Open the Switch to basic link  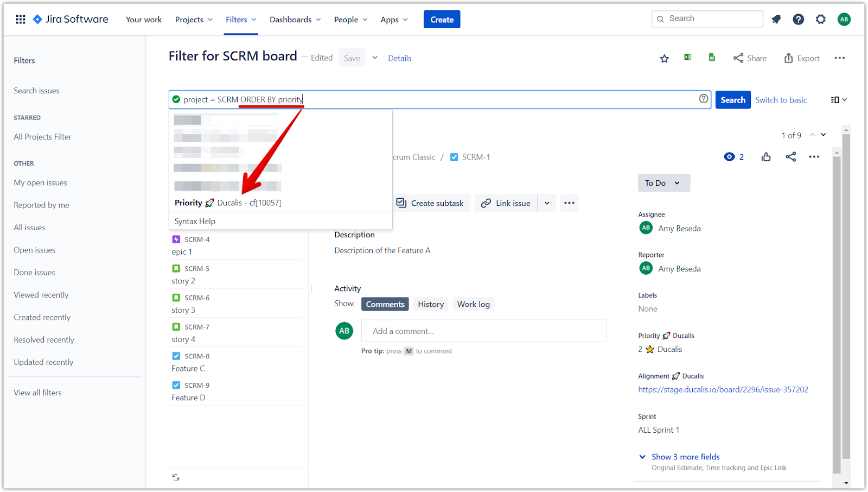(x=781, y=100)
